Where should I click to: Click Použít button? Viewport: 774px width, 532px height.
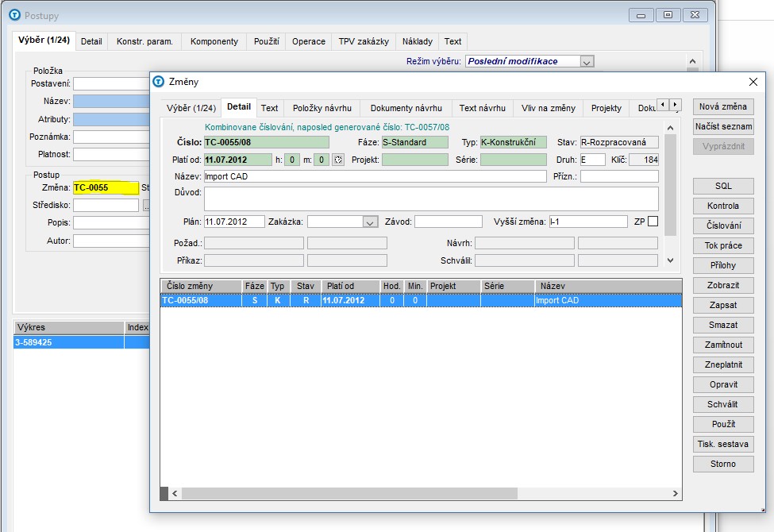(723, 424)
